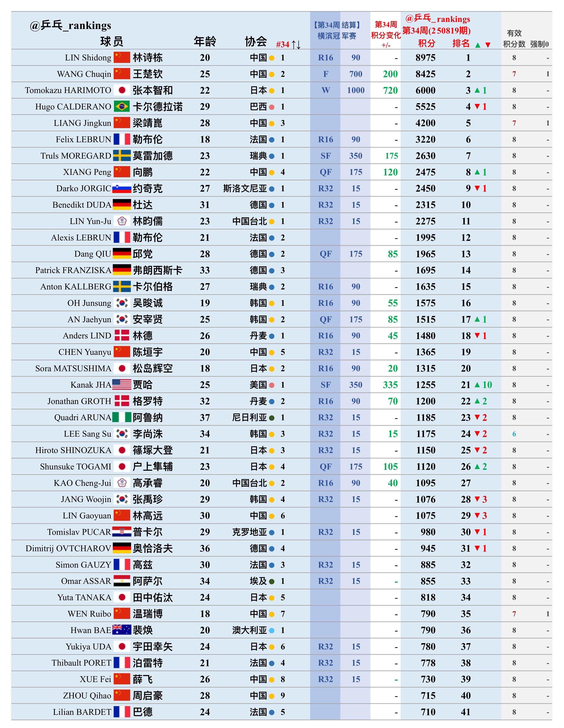The width and height of the screenshot is (564, 728).
Task: Click the green up arrow in XIANG Peng's row
Action: tap(477, 172)
